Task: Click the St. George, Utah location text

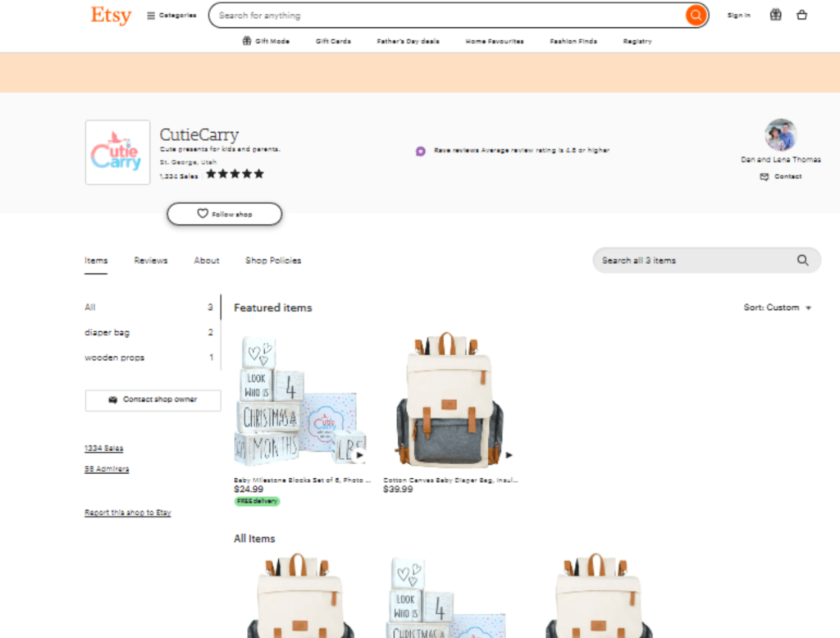Action: click(188, 162)
